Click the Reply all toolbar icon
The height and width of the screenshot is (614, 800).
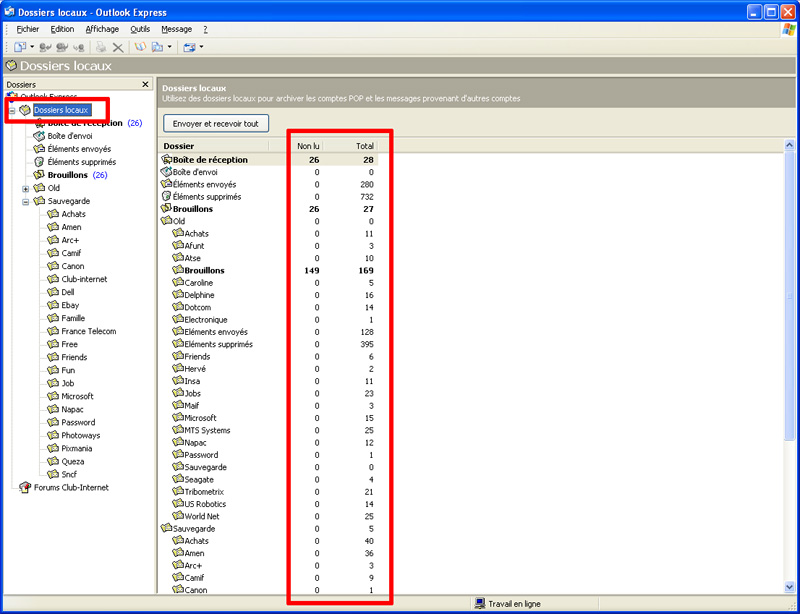tap(62, 47)
